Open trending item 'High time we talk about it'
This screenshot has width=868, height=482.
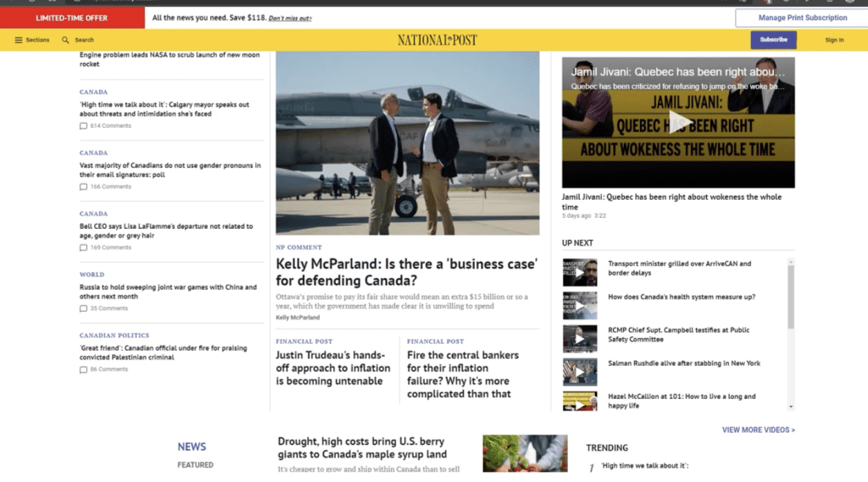point(645,466)
